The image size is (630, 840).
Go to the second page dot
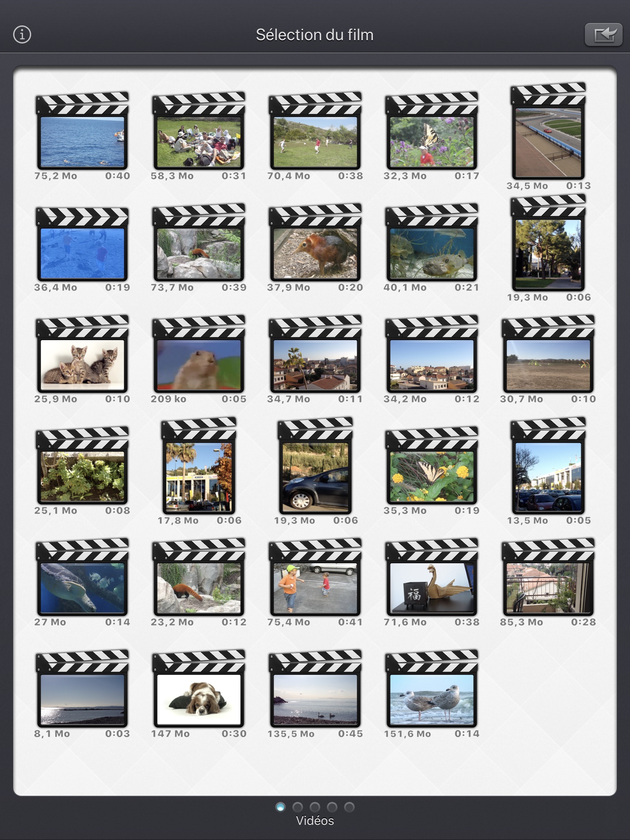pos(298,807)
